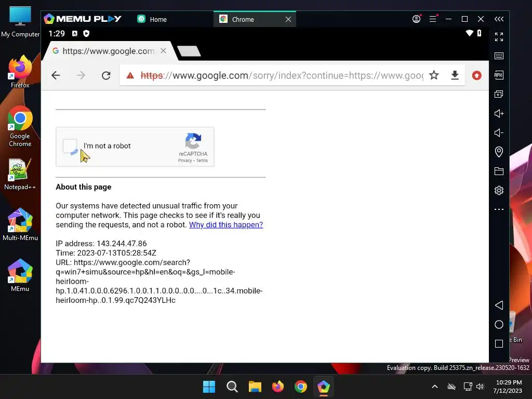Bookmark the page with the star icon
The width and height of the screenshot is (532, 399).
tap(434, 75)
